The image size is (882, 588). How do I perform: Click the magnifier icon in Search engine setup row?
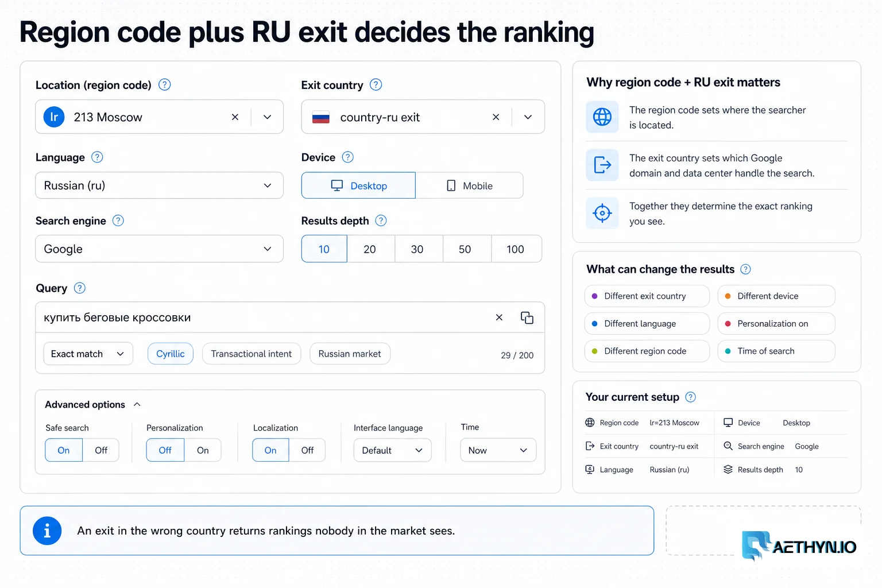pyautogui.click(x=728, y=446)
